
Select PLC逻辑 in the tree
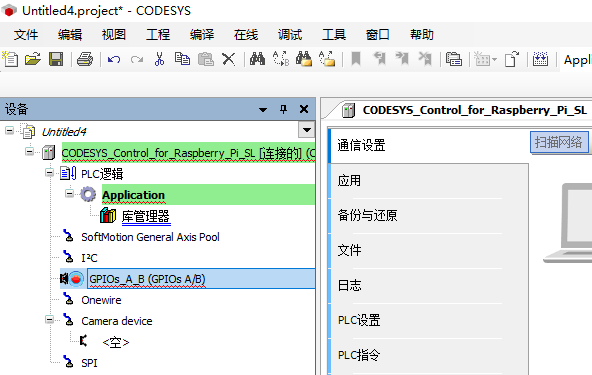tap(102, 174)
